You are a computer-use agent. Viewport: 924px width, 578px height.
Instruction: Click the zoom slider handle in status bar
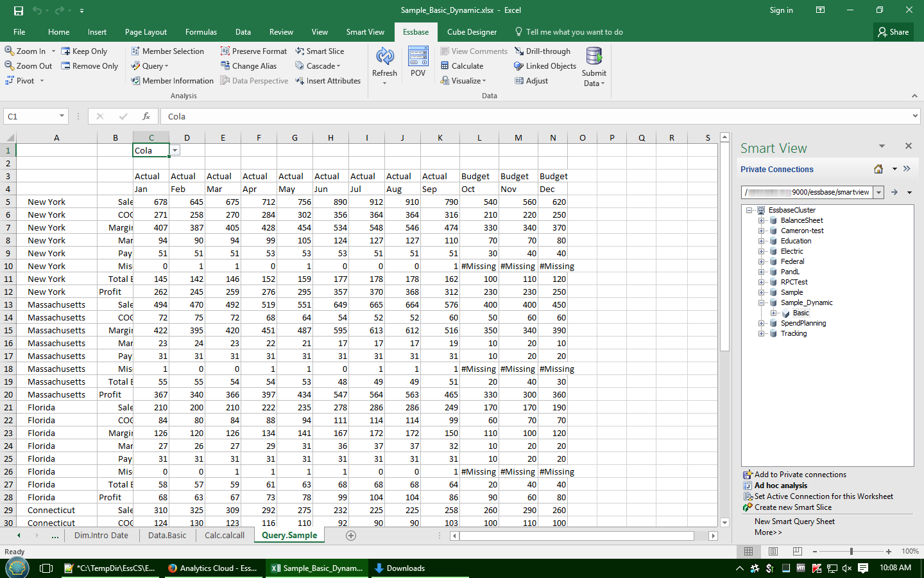(851, 551)
